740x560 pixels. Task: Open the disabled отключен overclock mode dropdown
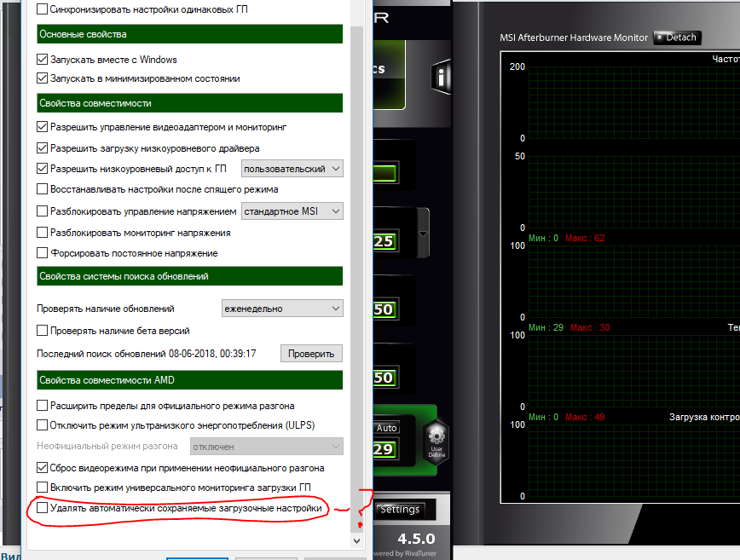pos(267,447)
